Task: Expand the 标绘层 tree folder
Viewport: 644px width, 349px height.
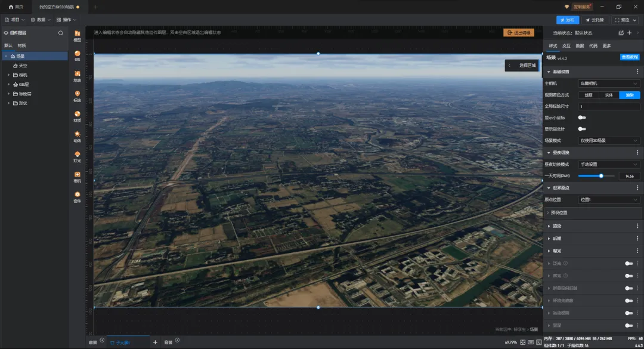Action: [8, 94]
